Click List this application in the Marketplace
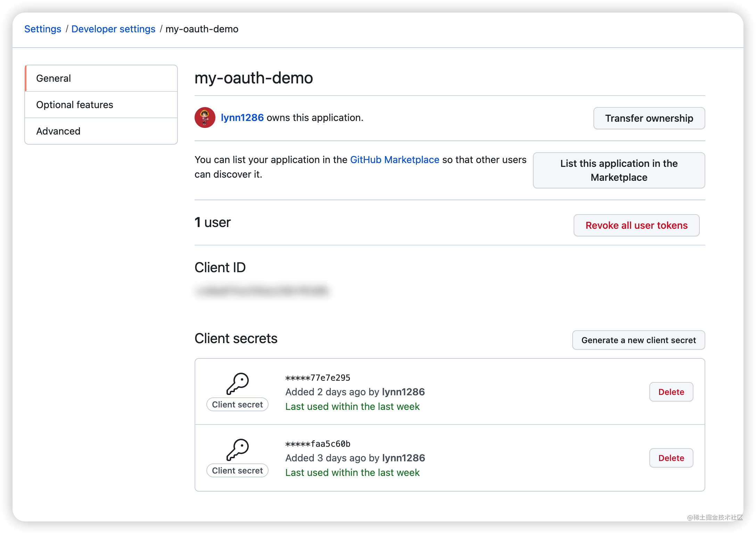The height and width of the screenshot is (534, 756). click(619, 170)
